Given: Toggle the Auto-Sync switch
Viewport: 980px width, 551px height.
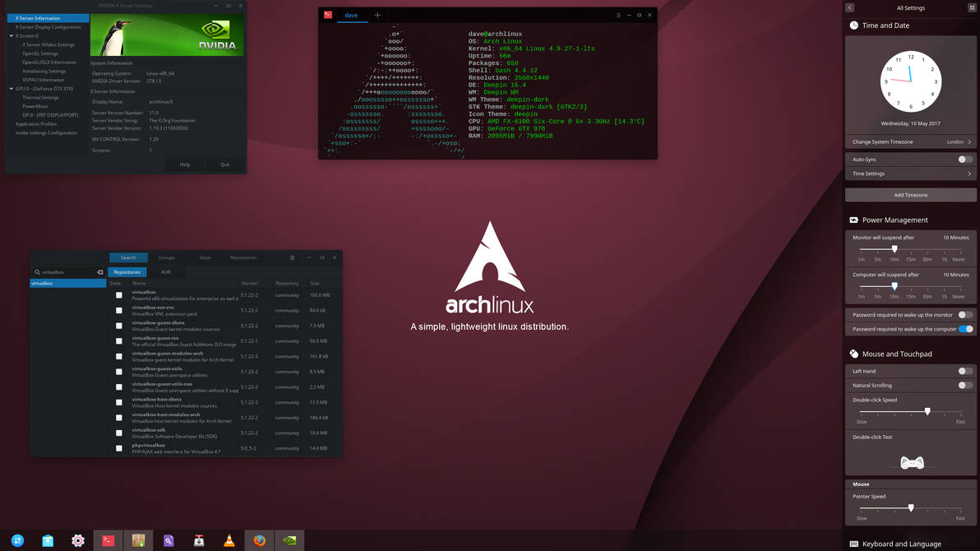Looking at the screenshot, I should tap(965, 160).
